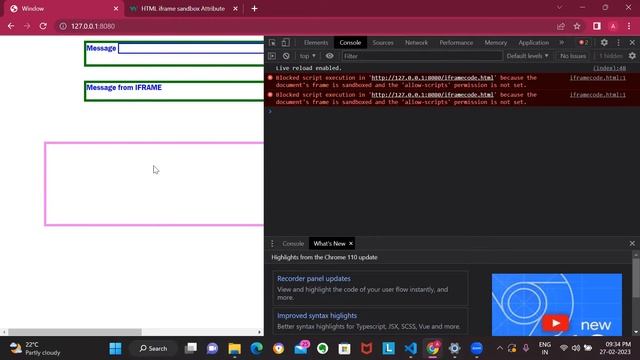The image size is (640, 360).
Task: Open drawer three-dot menu icon
Action: tap(272, 243)
